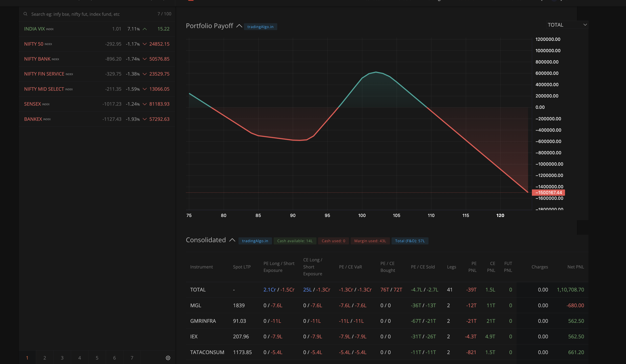Click the INDIA VIX up-arrow icon

(145, 29)
